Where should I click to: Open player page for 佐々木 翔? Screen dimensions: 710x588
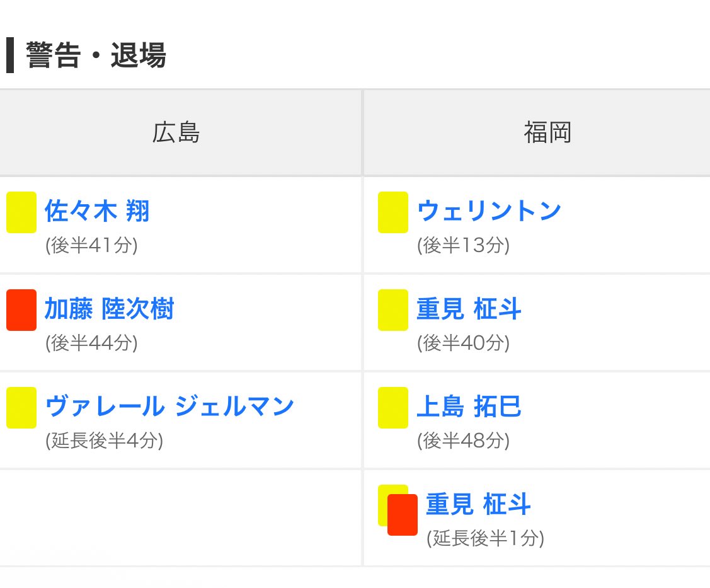point(97,210)
